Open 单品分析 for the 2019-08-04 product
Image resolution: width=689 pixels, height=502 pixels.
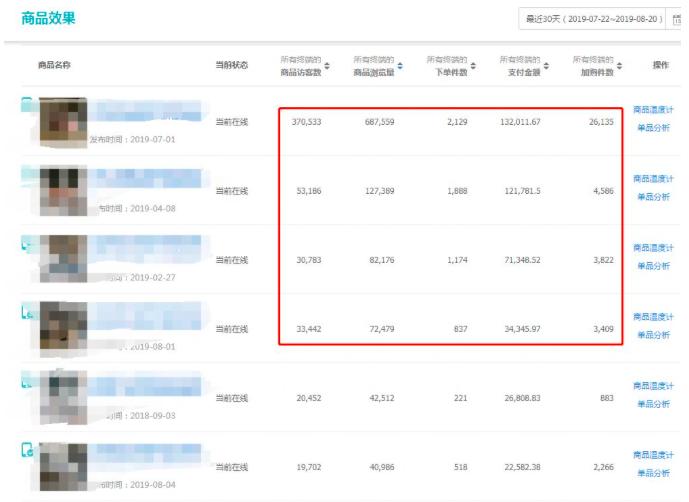[x=653, y=473]
